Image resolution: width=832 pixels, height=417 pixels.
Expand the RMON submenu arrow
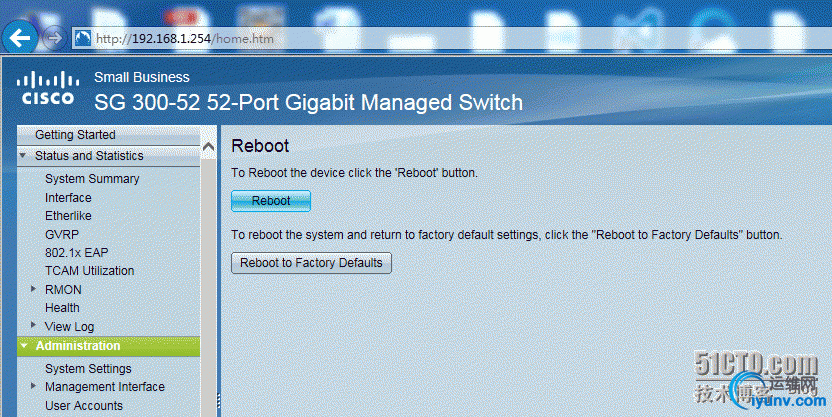pos(33,289)
